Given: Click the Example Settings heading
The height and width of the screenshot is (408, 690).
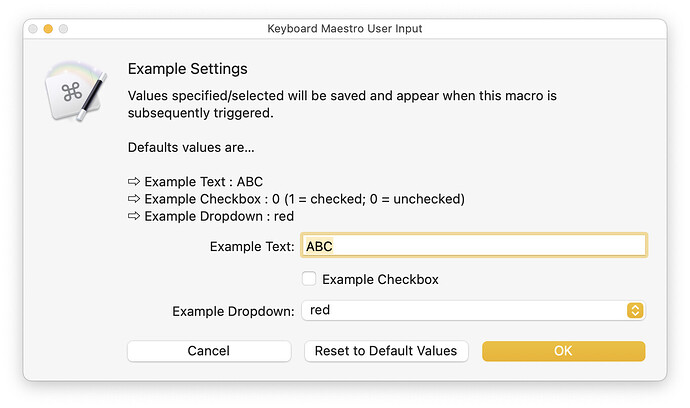Looking at the screenshot, I should (x=187, y=69).
